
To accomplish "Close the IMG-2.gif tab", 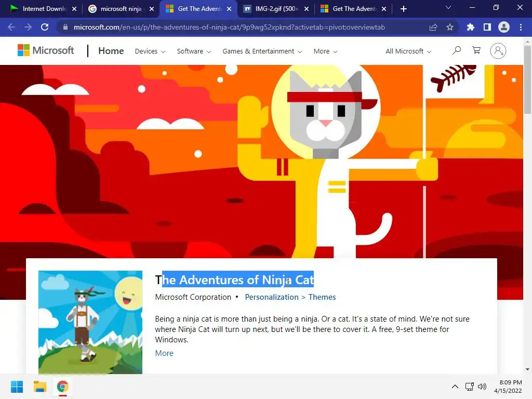I will click(x=307, y=9).
